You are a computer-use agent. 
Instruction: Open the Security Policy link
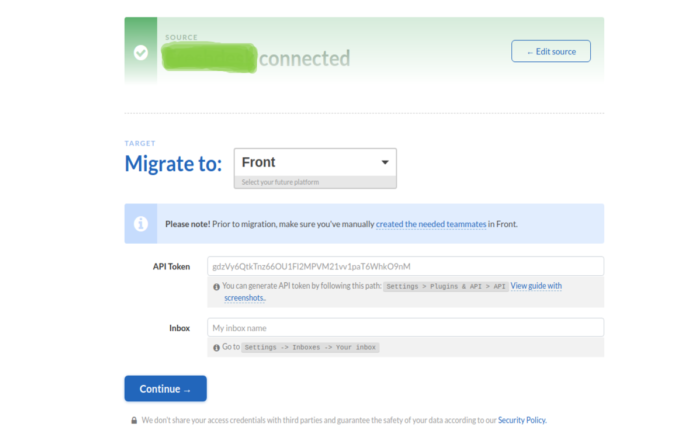click(x=522, y=420)
